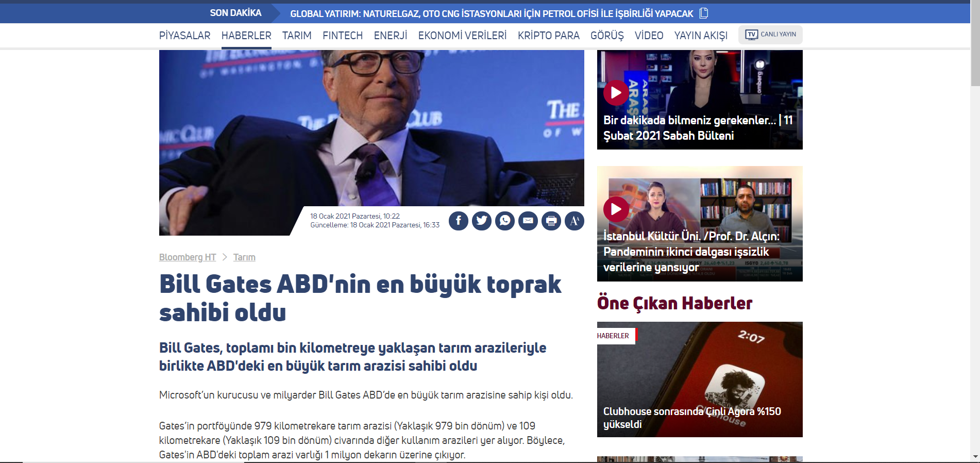Screen dimensions: 980x463
Task: Open Clubhouse Agora news card
Action: (700, 379)
